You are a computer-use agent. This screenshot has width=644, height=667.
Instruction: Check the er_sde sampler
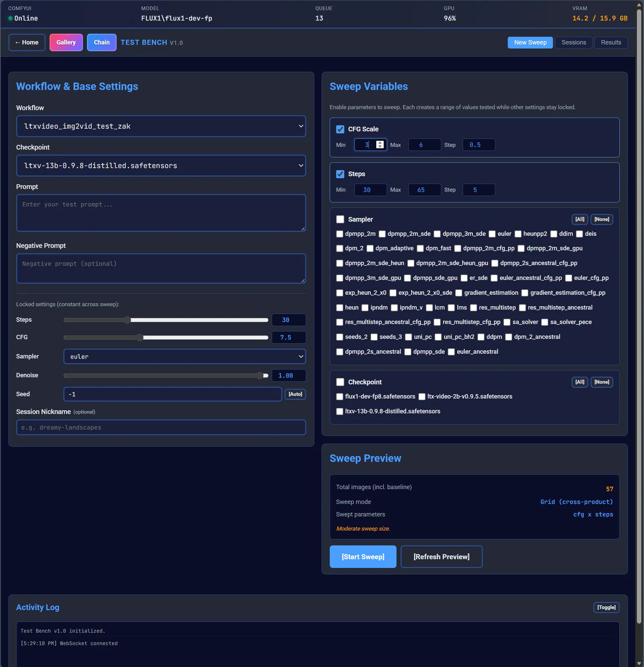click(464, 278)
